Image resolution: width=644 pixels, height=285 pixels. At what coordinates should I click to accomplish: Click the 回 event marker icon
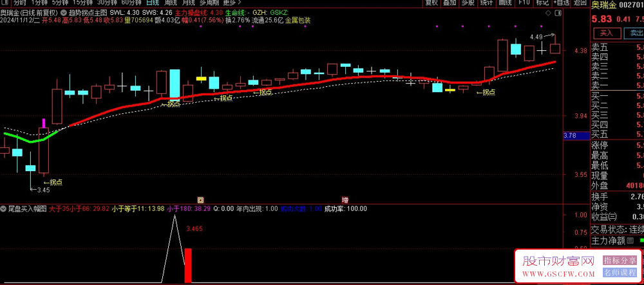(x=201, y=200)
